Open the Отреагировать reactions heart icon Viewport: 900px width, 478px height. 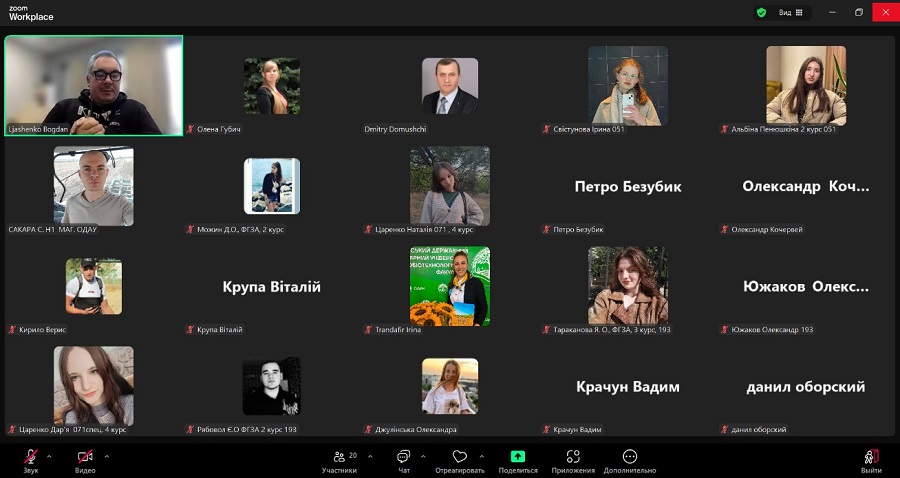pos(460,458)
